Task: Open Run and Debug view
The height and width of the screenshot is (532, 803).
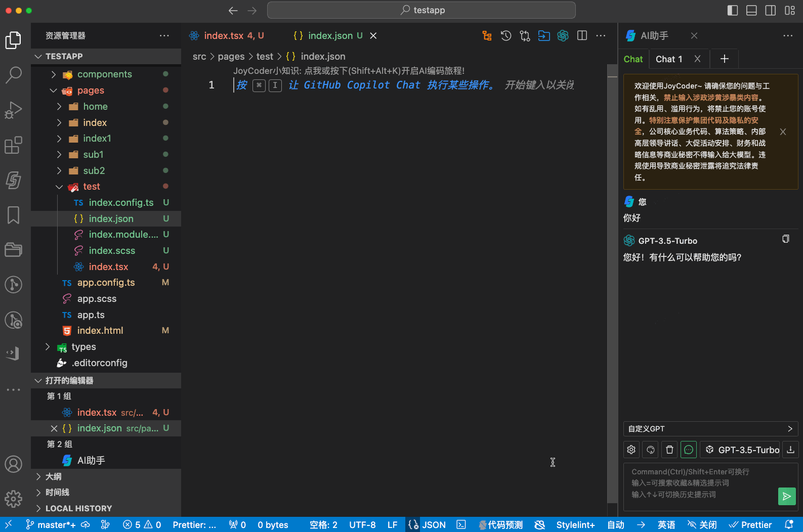Action: click(x=14, y=110)
